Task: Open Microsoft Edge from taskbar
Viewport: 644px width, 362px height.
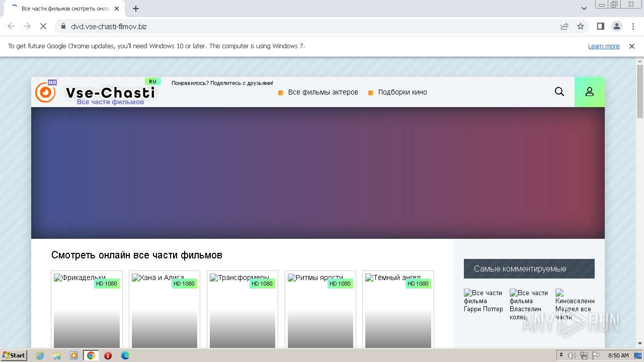Action: coord(125,355)
